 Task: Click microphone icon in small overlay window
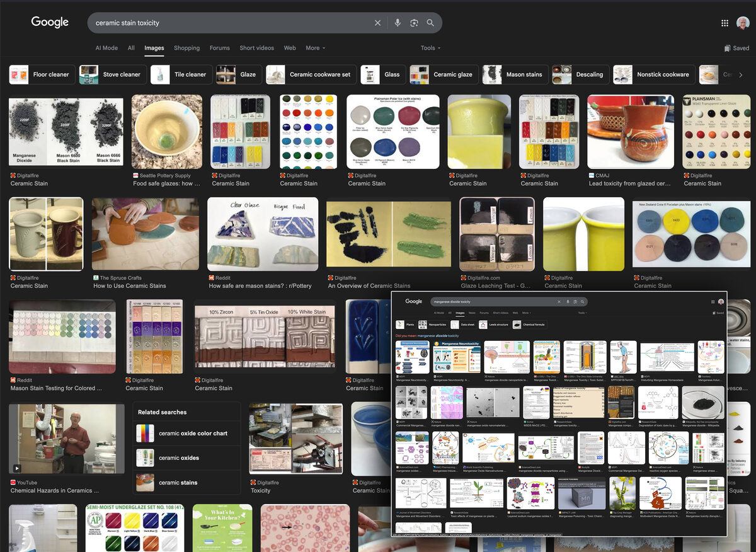click(568, 302)
